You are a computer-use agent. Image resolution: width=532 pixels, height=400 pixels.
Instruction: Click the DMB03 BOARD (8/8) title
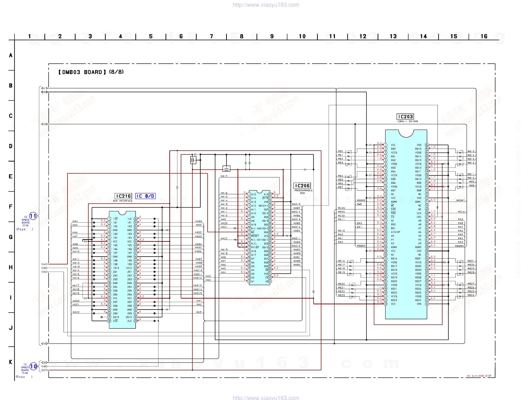click(x=91, y=72)
